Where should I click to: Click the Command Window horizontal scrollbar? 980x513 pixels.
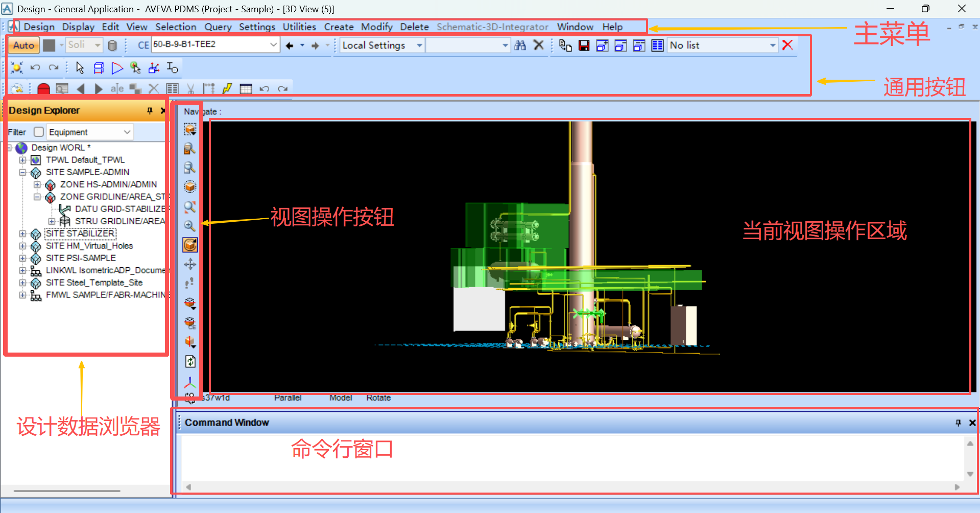562,487
